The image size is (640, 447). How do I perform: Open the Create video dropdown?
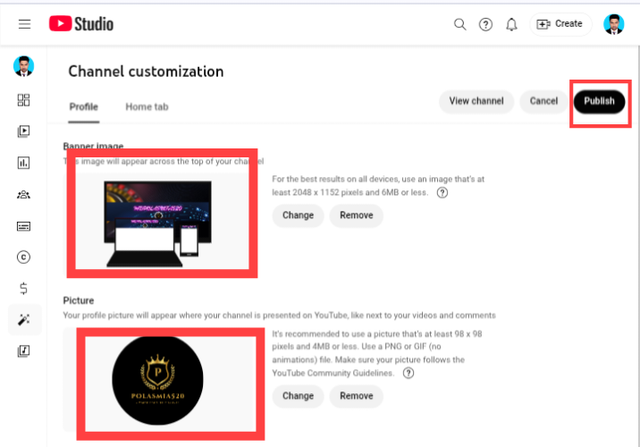560,24
